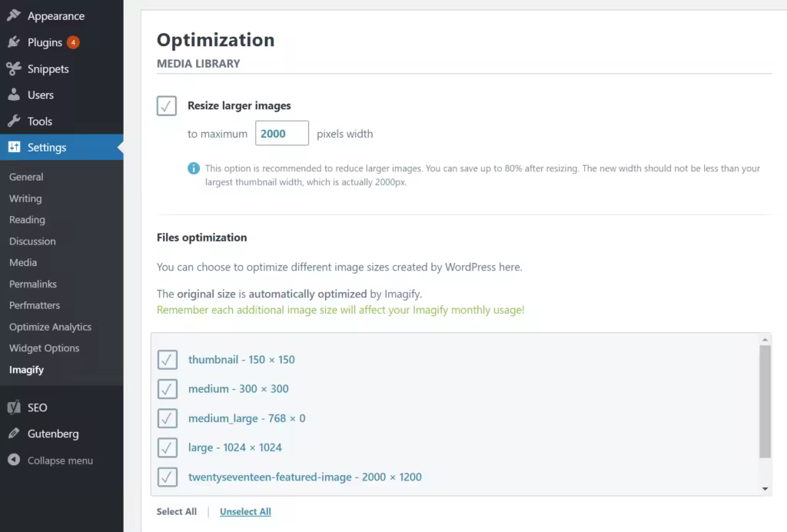The width and height of the screenshot is (787, 532).
Task: Click the image sizes list scroll up arrow
Action: (x=765, y=340)
